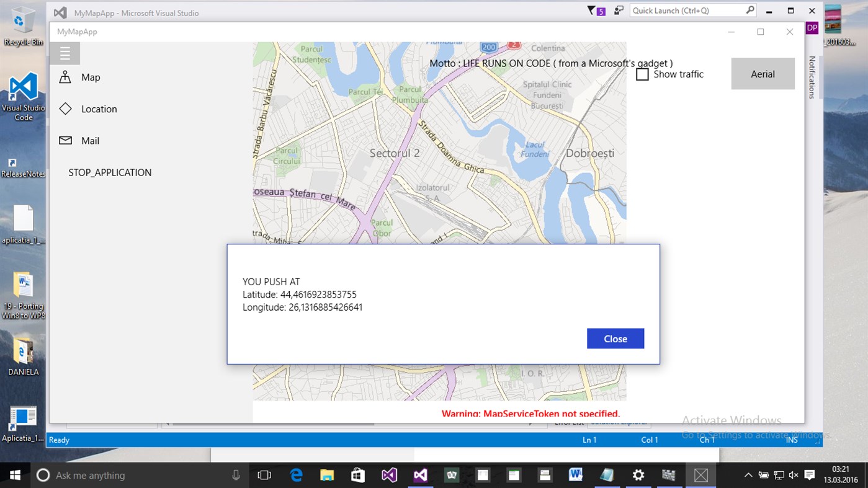Screen dimensions: 868x488
Task: Select STOP_APPLICATION in the menu pane
Action: pyautogui.click(x=109, y=172)
